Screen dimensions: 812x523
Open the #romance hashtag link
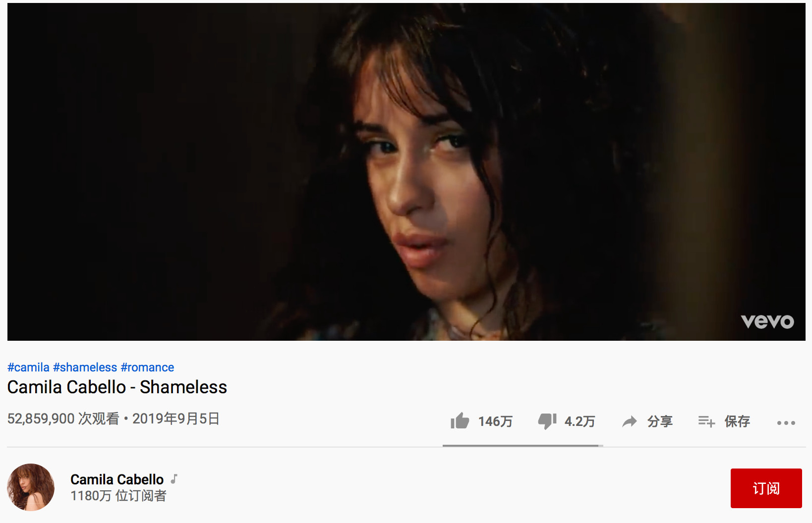click(x=147, y=367)
